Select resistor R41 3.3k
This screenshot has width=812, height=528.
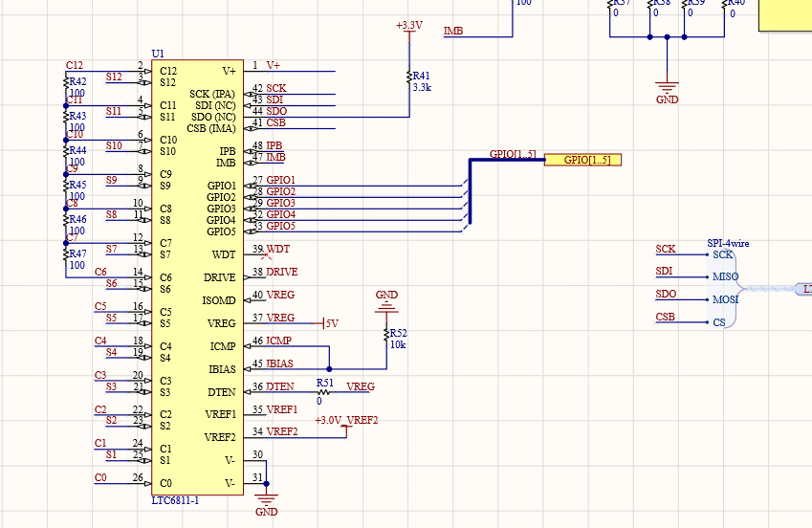click(x=409, y=77)
